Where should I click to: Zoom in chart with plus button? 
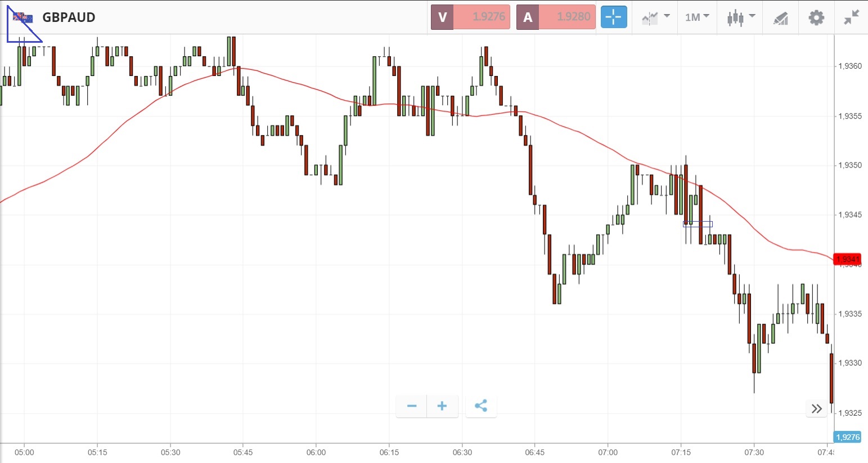click(442, 406)
